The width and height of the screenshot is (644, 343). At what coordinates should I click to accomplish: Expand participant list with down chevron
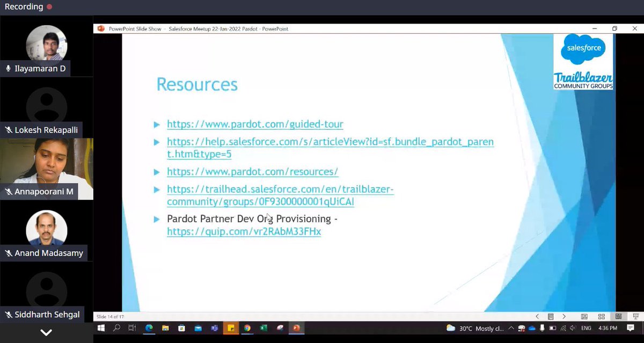pos(46,333)
